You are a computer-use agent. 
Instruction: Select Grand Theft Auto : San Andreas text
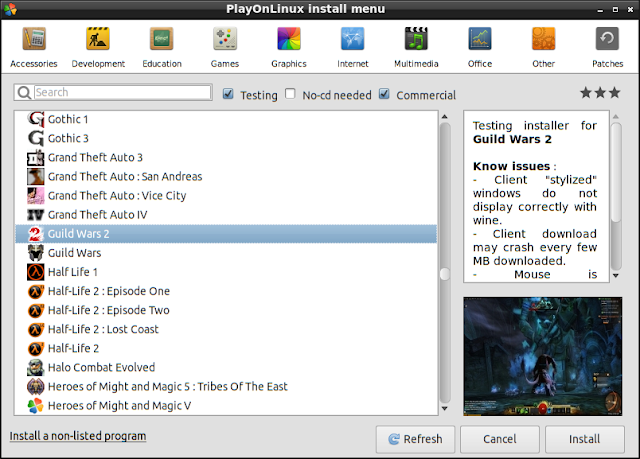(x=125, y=177)
